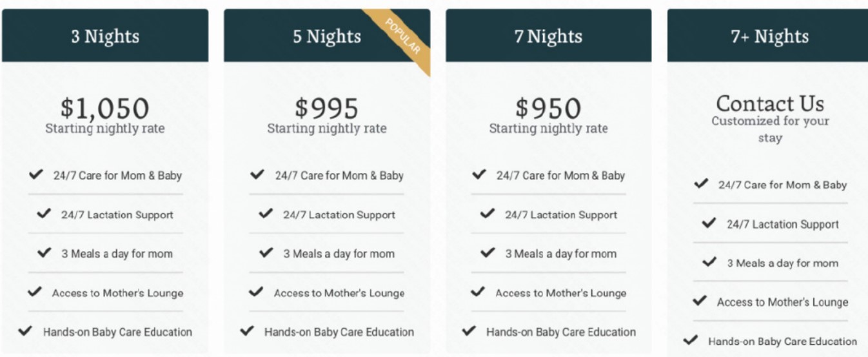Click checkmark beside 24/7 Care in 3 Nights
This screenshot has height=357, width=868.
tap(36, 174)
